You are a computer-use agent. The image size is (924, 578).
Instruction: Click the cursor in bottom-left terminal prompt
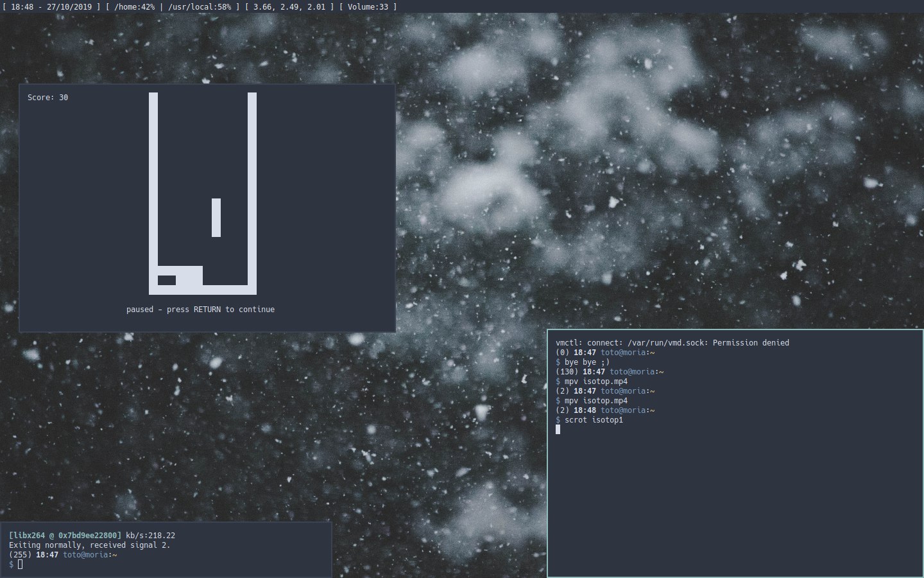point(21,565)
